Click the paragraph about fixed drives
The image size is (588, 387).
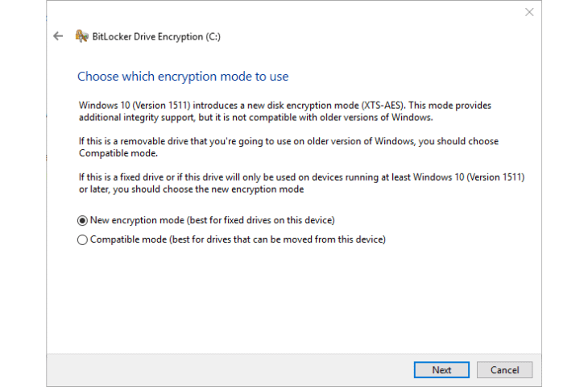[x=301, y=183]
